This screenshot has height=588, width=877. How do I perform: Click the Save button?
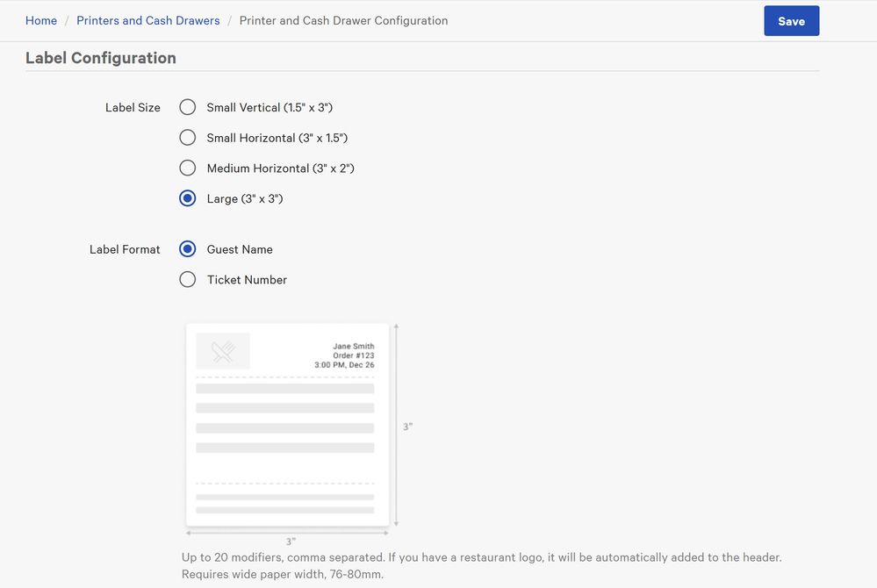pos(791,21)
